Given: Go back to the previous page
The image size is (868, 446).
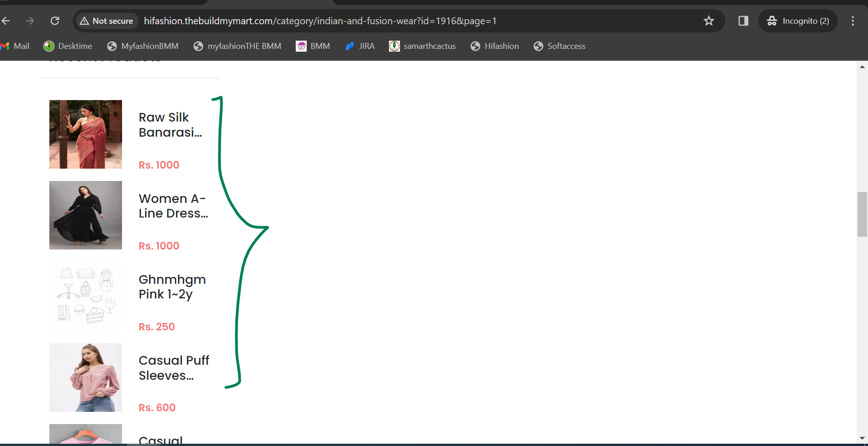Looking at the screenshot, I should [x=6, y=21].
